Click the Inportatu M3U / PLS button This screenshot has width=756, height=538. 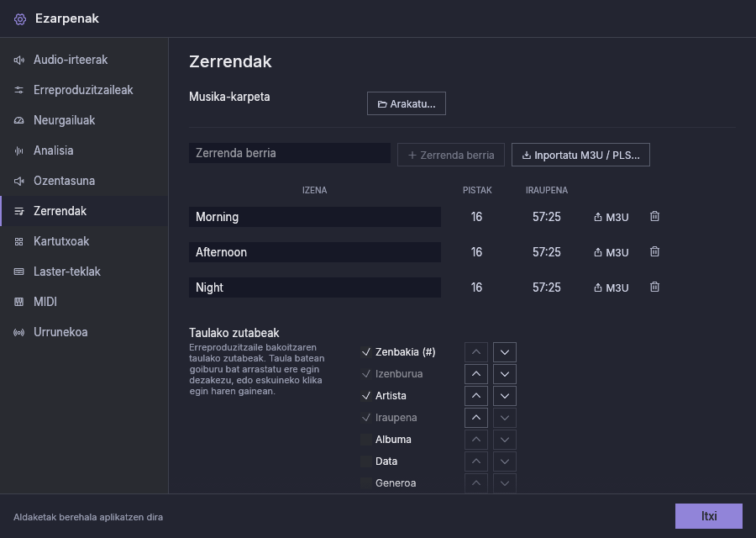coord(580,155)
